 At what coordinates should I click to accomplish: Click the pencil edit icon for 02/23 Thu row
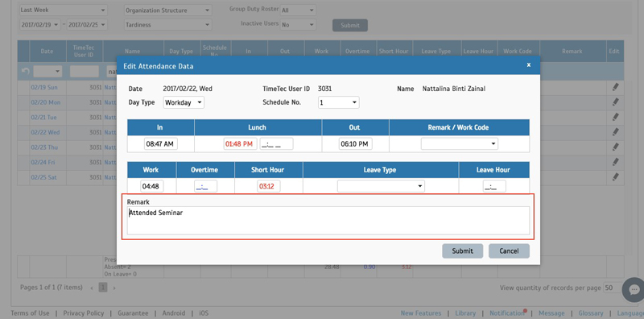[x=615, y=147]
